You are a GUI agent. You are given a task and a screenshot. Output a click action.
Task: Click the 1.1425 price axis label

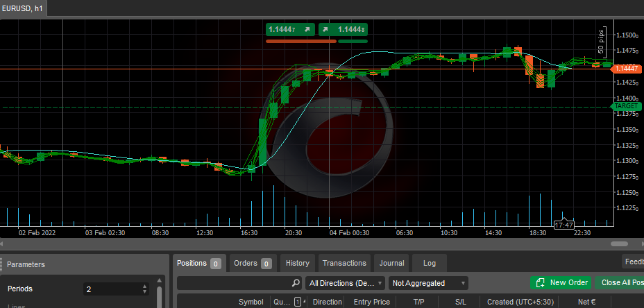coord(627,83)
